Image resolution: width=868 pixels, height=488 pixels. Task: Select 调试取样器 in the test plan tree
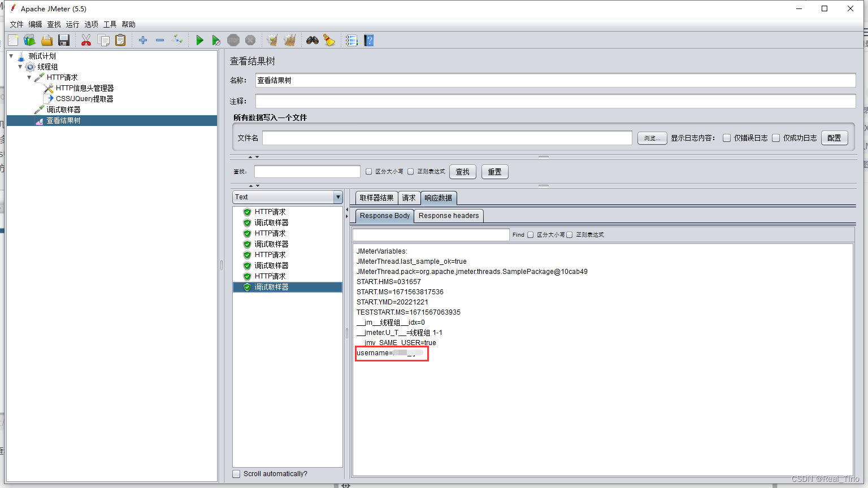(63, 110)
